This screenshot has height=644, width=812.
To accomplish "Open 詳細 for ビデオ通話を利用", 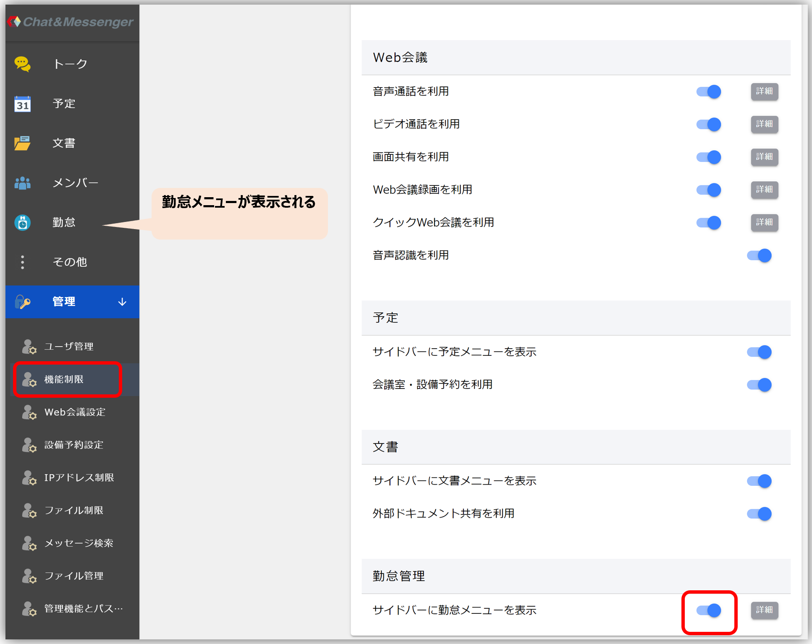I will [x=764, y=124].
